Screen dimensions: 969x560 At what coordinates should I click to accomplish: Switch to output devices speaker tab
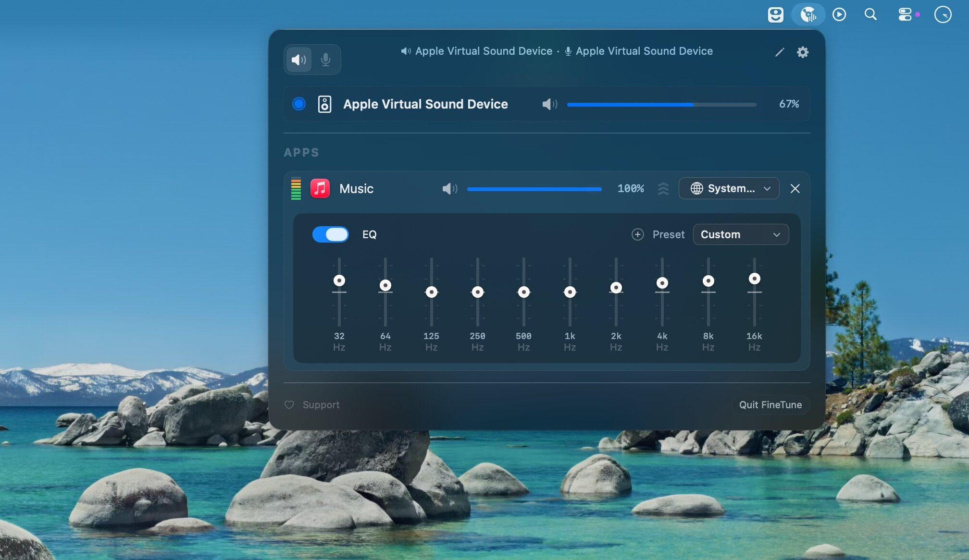[298, 60]
